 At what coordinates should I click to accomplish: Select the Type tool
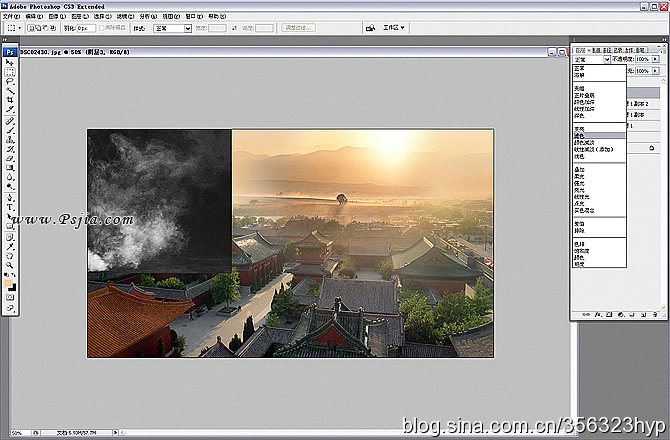(10, 207)
